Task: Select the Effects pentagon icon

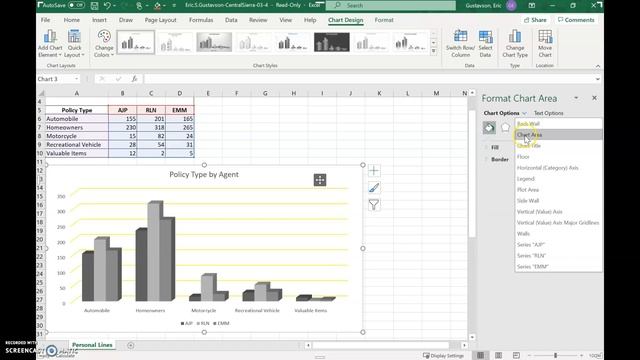Action: (505, 128)
